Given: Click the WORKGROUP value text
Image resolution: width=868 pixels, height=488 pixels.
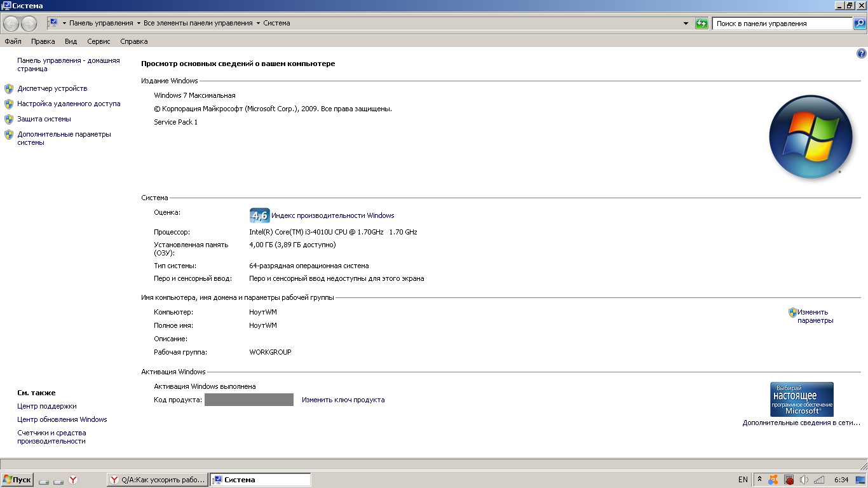Looking at the screenshot, I should pyautogui.click(x=270, y=352).
